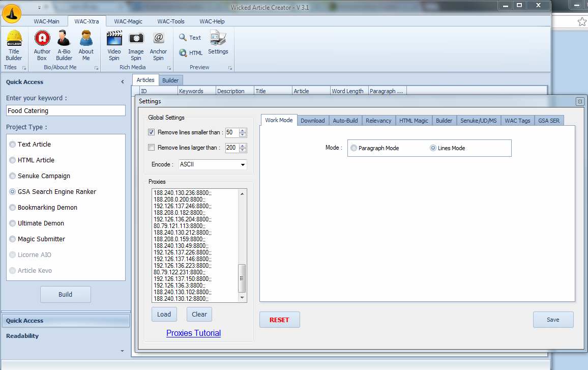Click the red RESET button

pos(279,320)
